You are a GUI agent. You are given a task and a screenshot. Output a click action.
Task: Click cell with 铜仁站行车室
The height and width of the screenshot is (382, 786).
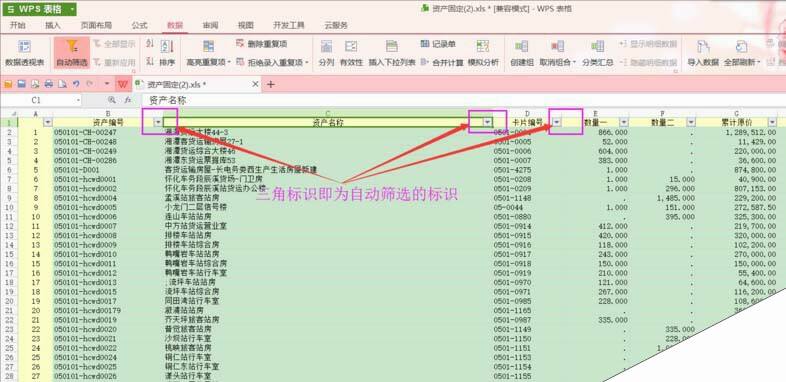[328, 357]
